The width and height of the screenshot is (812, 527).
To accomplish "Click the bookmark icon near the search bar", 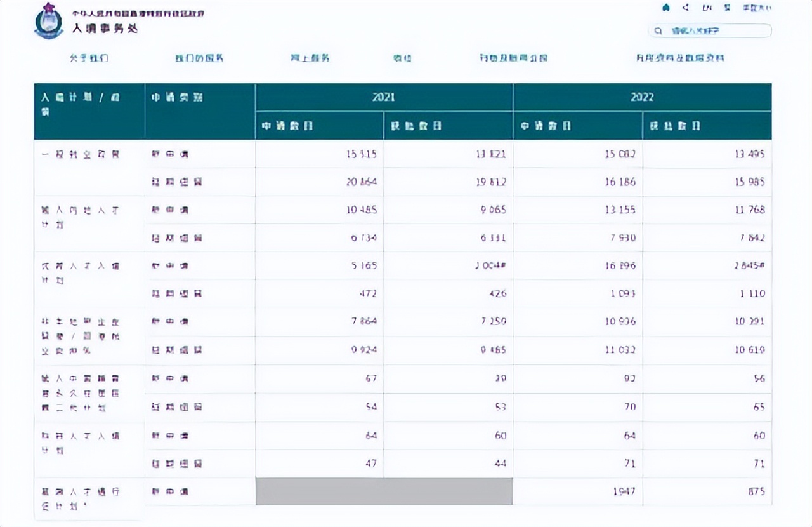I will 728,7.
